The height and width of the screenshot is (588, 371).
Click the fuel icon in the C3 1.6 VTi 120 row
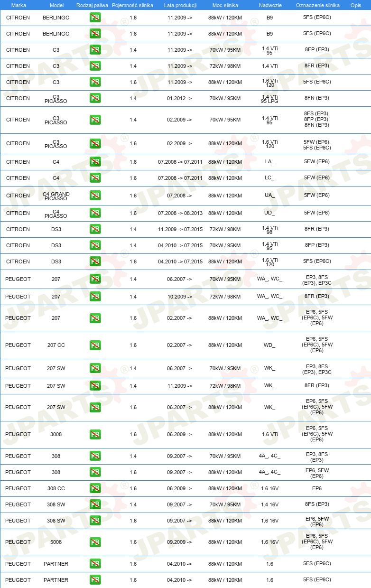coord(95,82)
